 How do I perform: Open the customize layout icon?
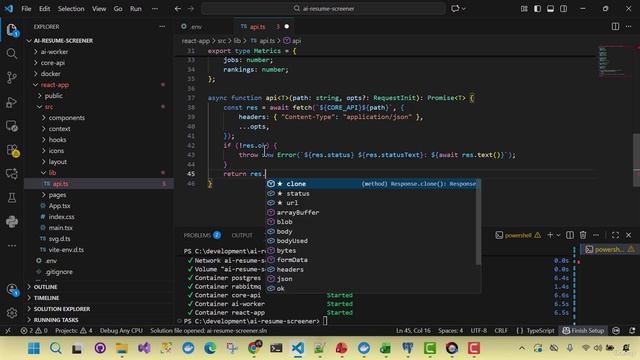(x=524, y=9)
